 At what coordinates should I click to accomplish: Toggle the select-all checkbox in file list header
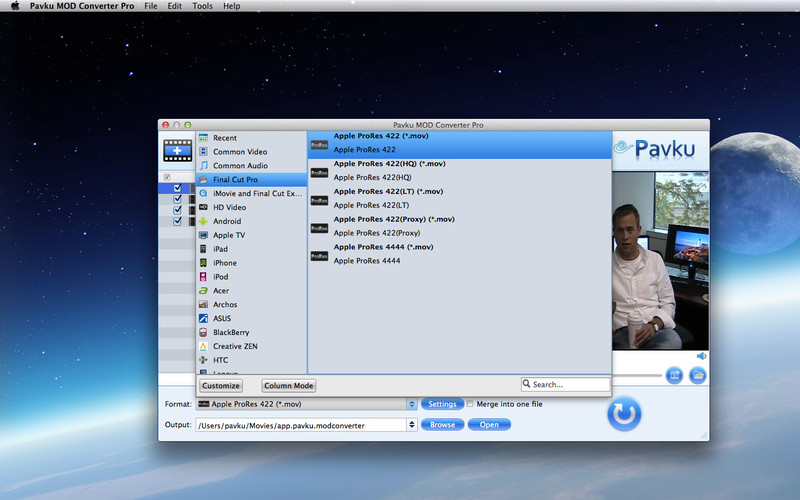tap(167, 177)
